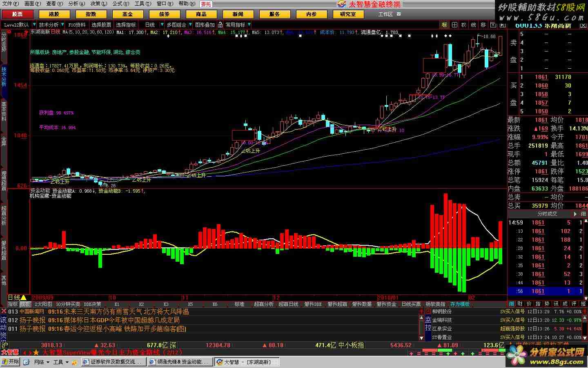Select 金瑞科技 in monitor list

point(442,320)
